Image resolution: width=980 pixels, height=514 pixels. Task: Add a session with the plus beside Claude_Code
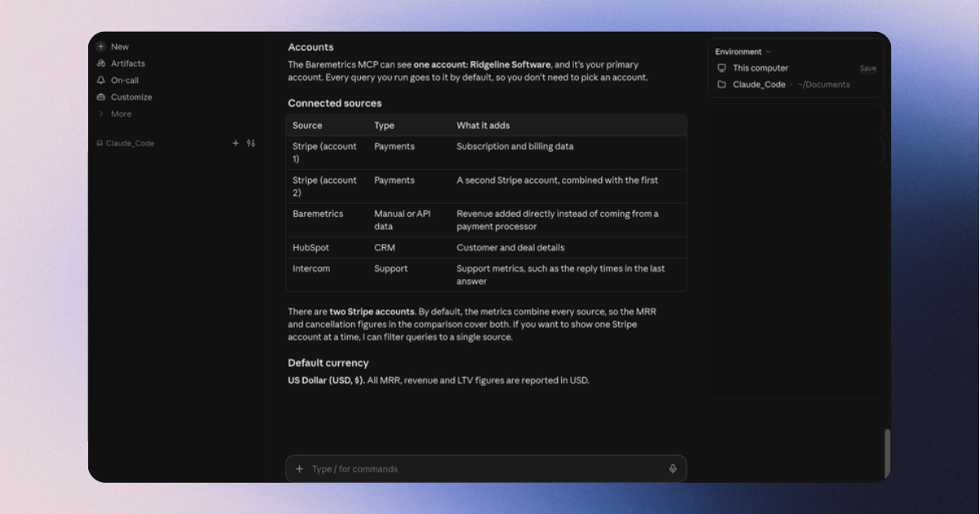pyautogui.click(x=236, y=143)
